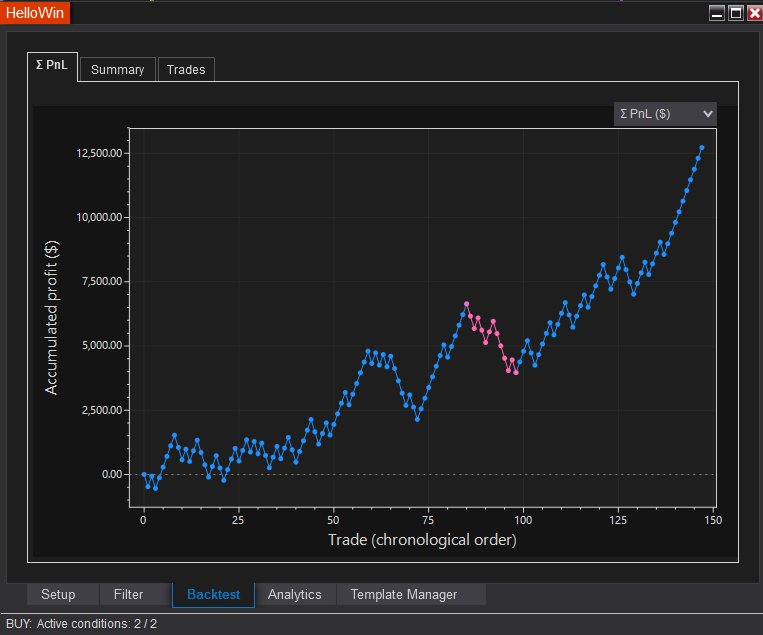Image resolution: width=763 pixels, height=635 pixels.
Task: Click the Trade (chronological order) axis title
Action: pyautogui.click(x=422, y=540)
